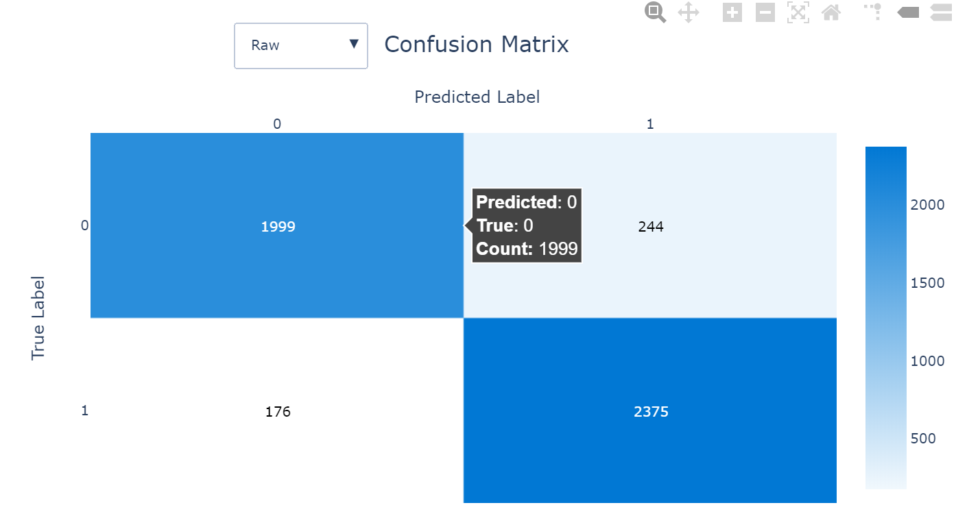Click the Zoom in plus button
The width and height of the screenshot is (980, 527).
(732, 12)
